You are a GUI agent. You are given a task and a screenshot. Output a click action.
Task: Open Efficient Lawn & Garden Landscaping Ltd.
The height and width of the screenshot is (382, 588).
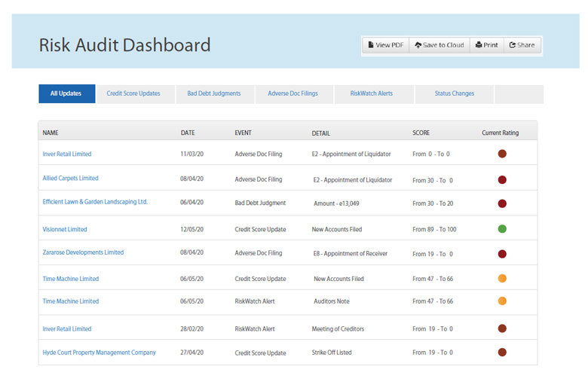[x=95, y=202]
